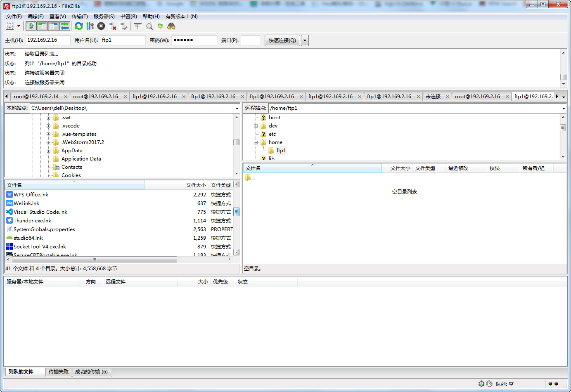The width and height of the screenshot is (571, 392).
Task: Open the quick connect history dropdown
Action: [x=305, y=40]
